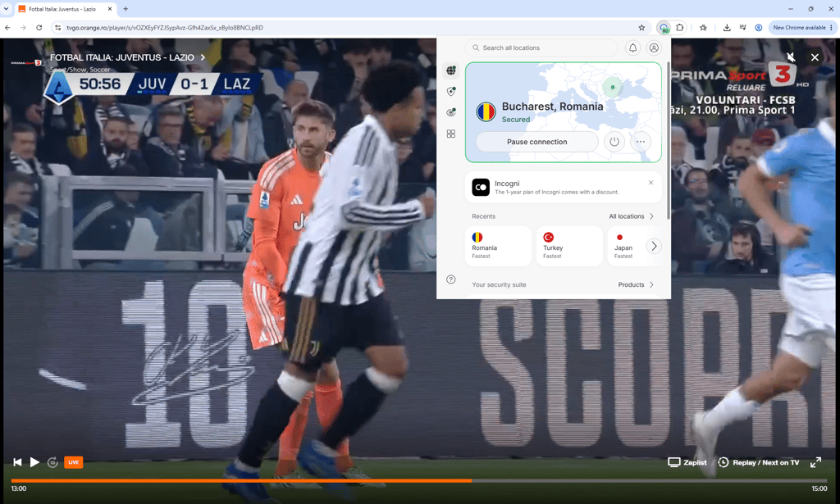Connect to Romania recent location
This screenshot has width=840, height=504.
(498, 246)
